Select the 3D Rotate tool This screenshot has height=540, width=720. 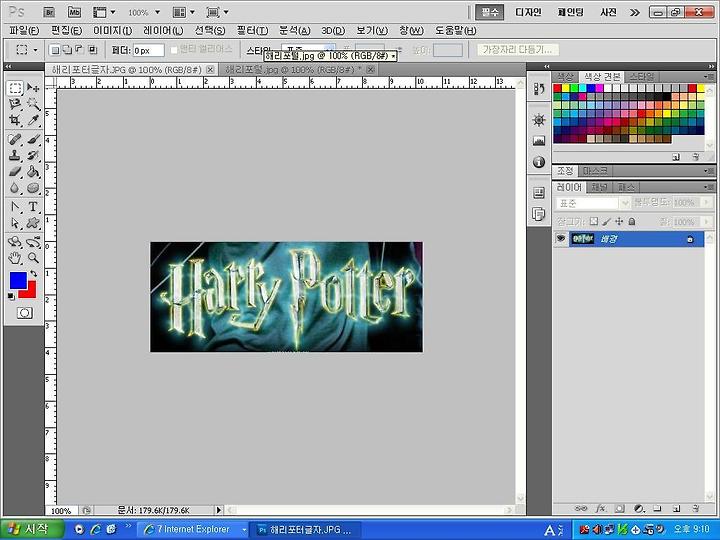coord(15,242)
